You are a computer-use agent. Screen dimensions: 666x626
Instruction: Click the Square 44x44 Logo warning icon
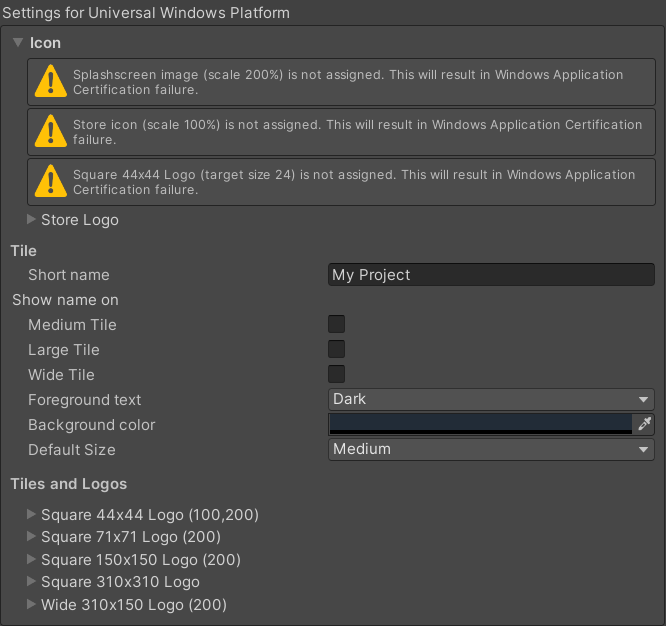coord(51,182)
